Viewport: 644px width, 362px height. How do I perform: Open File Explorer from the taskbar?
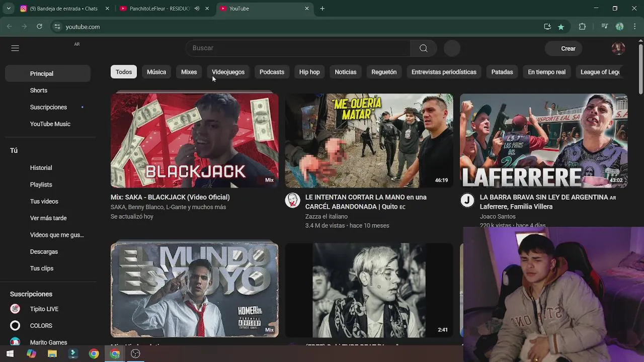(52, 353)
